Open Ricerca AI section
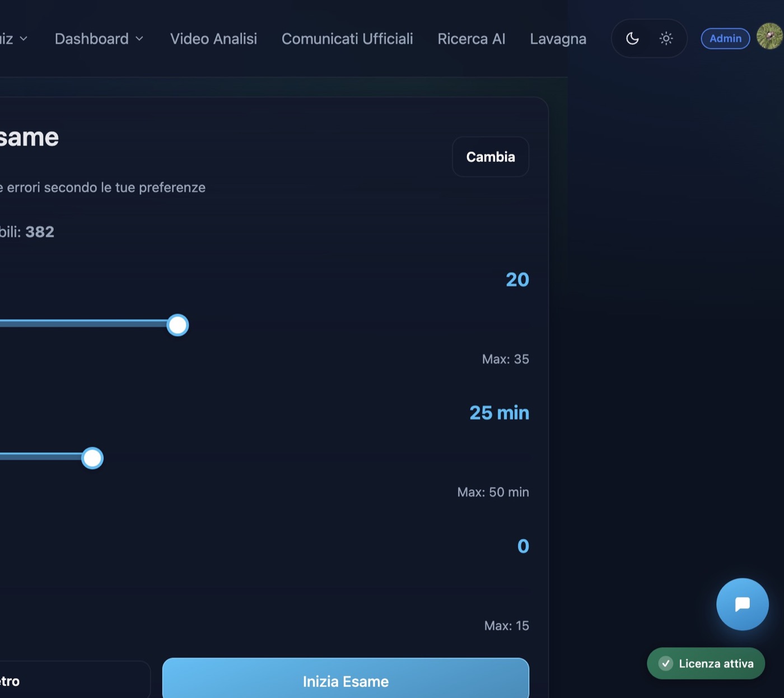784x698 pixels. pyautogui.click(x=472, y=39)
